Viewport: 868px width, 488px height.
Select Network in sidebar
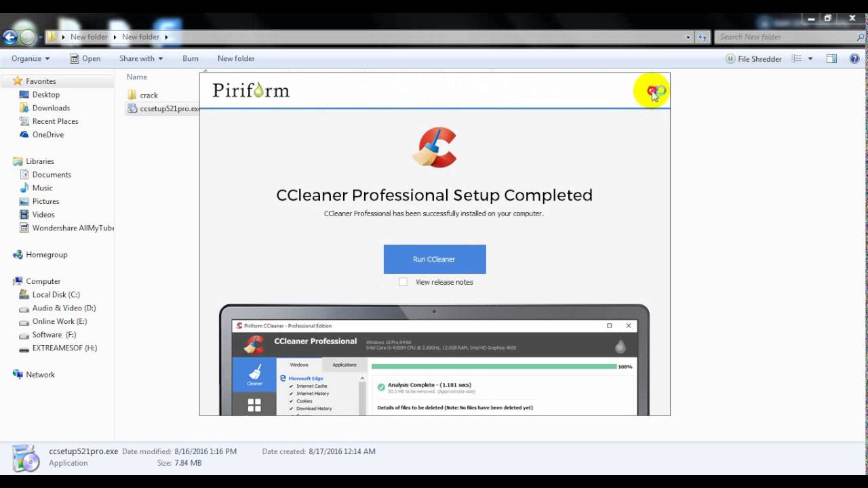pyautogui.click(x=40, y=374)
